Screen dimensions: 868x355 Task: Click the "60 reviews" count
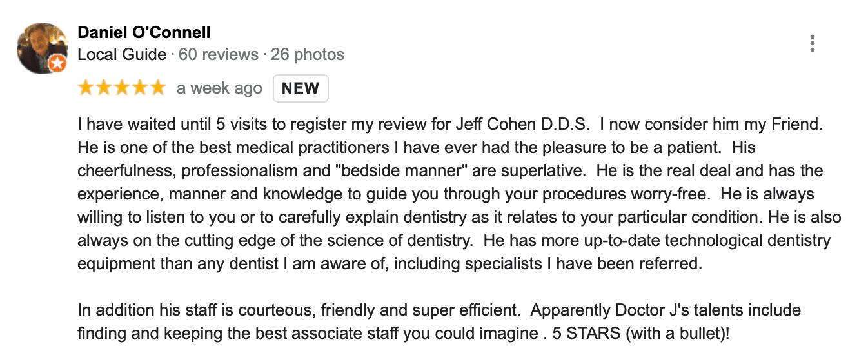point(219,54)
